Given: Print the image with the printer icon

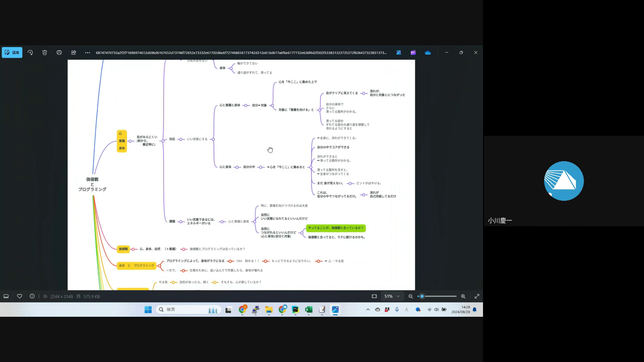Looking at the screenshot, I should click(x=59, y=53).
